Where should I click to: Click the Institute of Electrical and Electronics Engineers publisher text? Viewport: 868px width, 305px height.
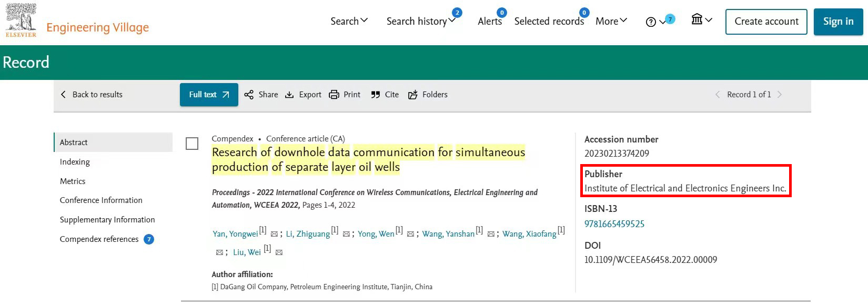[x=685, y=188]
